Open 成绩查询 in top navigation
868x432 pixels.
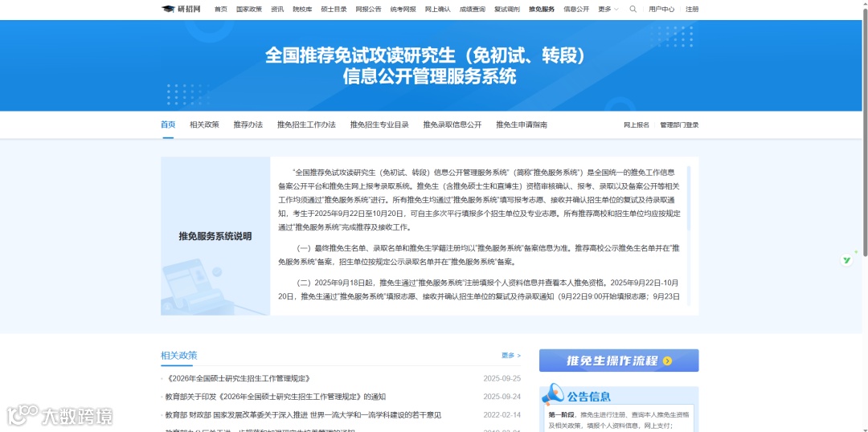tap(473, 9)
